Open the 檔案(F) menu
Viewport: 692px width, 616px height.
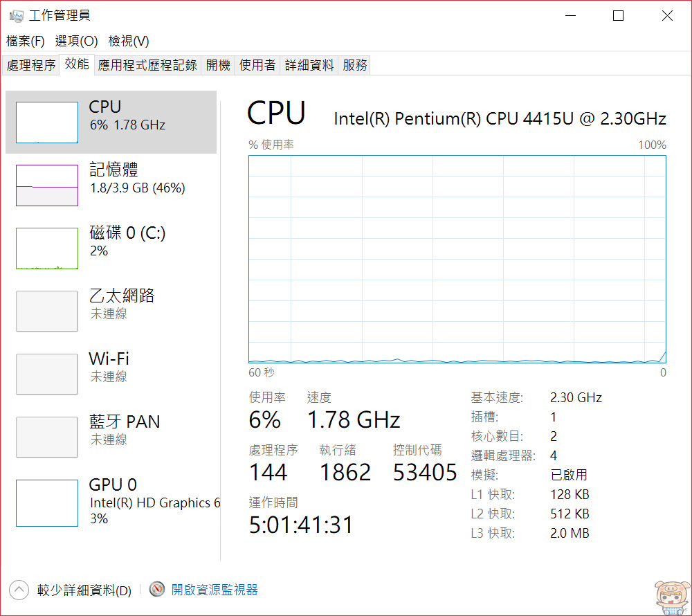click(x=25, y=41)
